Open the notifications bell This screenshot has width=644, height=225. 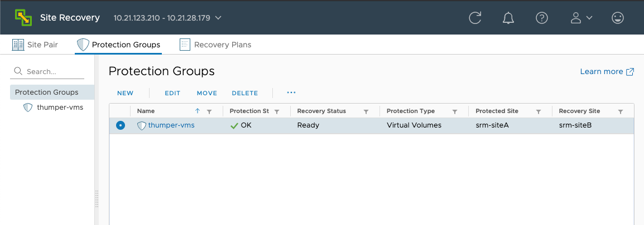coord(508,18)
